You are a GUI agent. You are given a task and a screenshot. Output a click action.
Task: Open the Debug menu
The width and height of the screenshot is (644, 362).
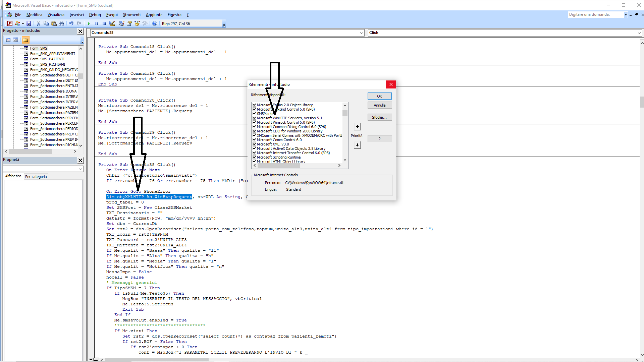95,15
